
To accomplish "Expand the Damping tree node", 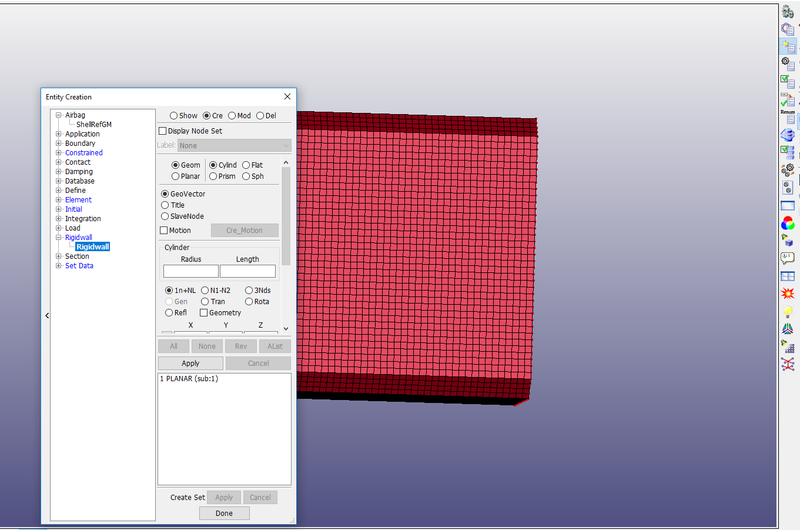I will (59, 171).
